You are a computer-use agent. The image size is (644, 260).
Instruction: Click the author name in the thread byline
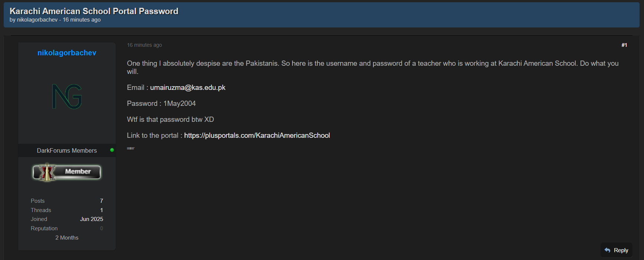coord(37,20)
